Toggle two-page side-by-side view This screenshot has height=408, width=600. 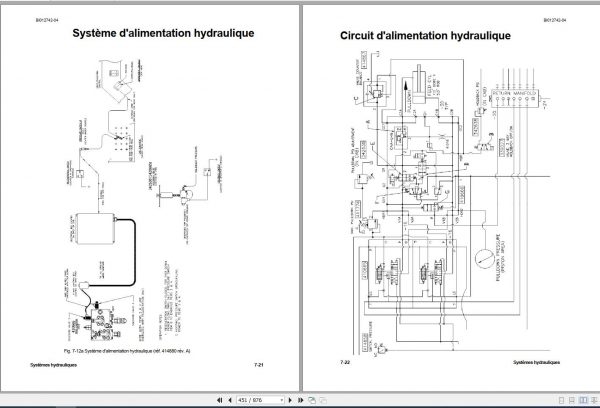coord(583,400)
